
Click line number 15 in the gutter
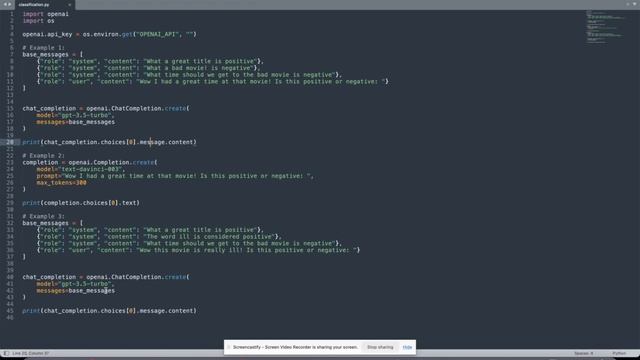tap(10, 109)
